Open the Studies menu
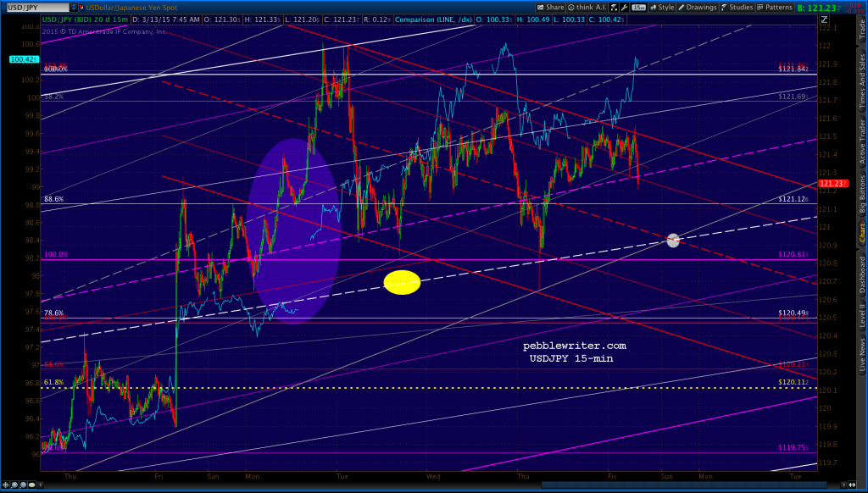 coord(737,8)
